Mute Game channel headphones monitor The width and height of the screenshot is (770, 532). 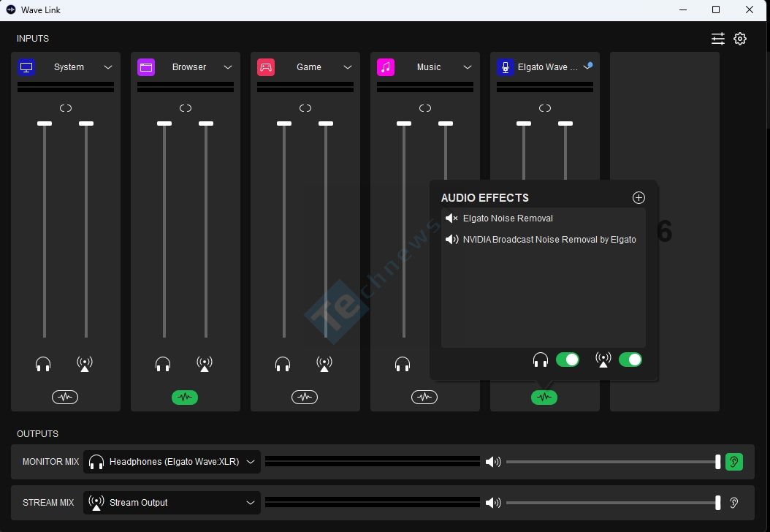point(283,364)
